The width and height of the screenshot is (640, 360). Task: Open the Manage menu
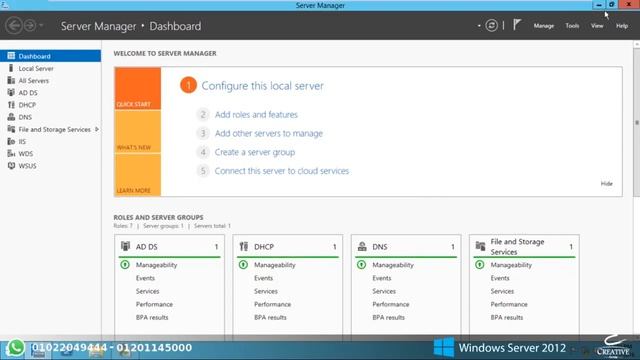[x=544, y=26]
